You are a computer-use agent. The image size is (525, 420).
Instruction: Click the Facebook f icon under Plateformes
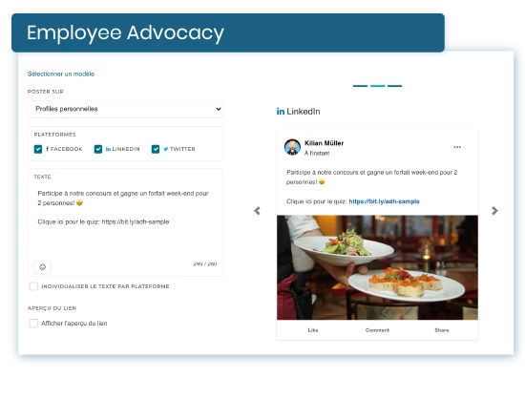pos(47,149)
